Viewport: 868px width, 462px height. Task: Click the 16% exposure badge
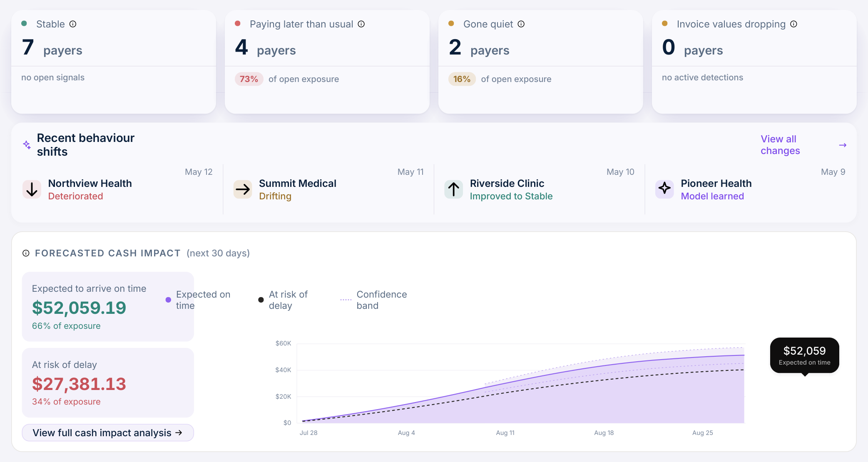pyautogui.click(x=462, y=79)
